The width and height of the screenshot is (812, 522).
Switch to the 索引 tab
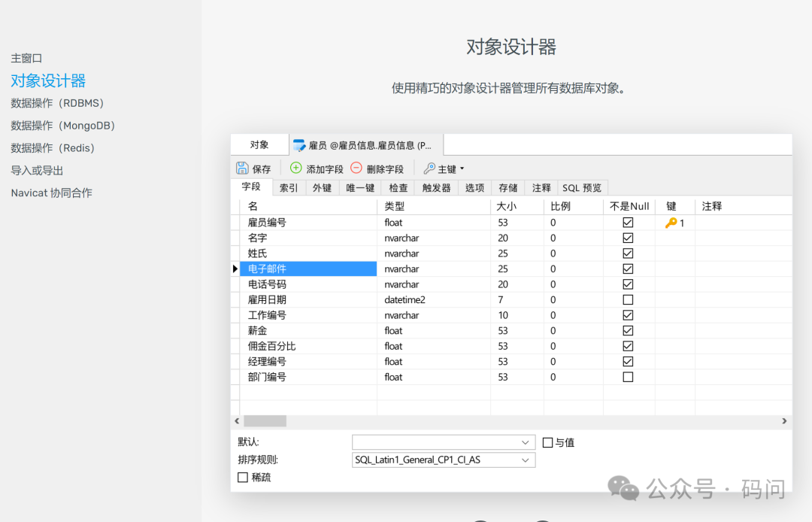tap(289, 188)
